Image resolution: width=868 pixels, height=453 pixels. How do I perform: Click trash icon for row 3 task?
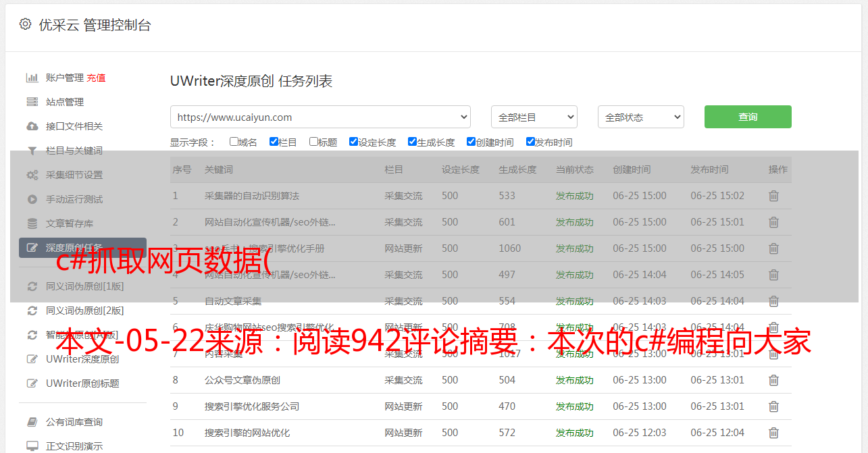773,248
